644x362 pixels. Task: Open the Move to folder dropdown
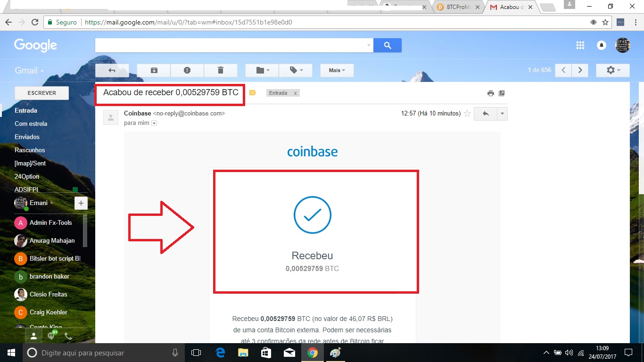(x=262, y=70)
